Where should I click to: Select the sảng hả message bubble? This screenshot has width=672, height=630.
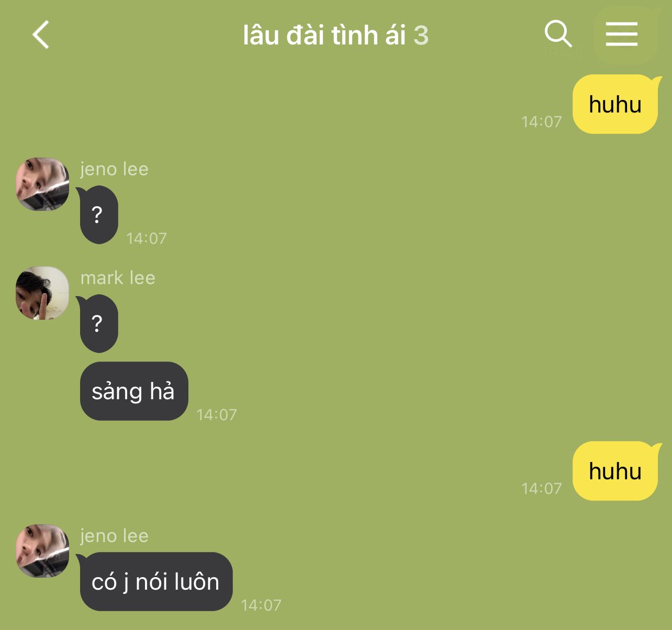click(134, 391)
